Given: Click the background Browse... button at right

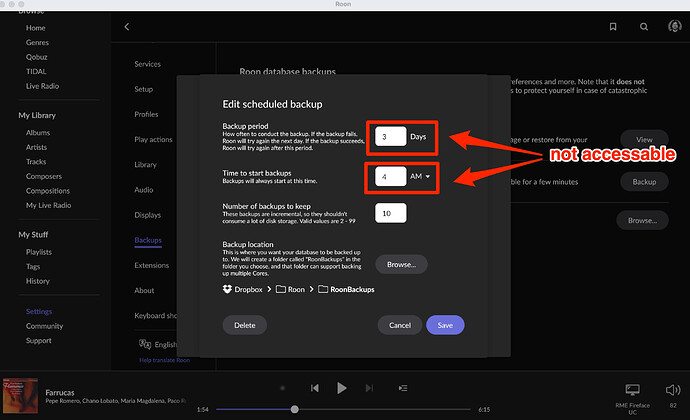Looking at the screenshot, I should tap(642, 220).
